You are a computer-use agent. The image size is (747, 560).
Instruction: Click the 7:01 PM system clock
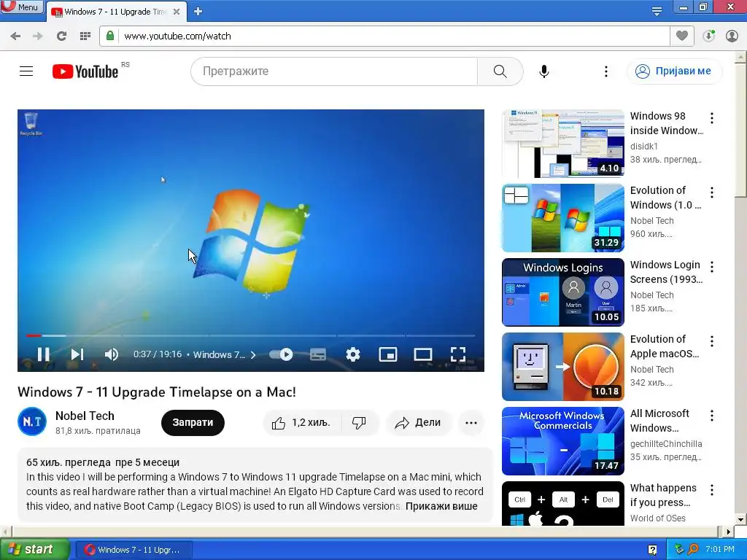tap(720, 549)
